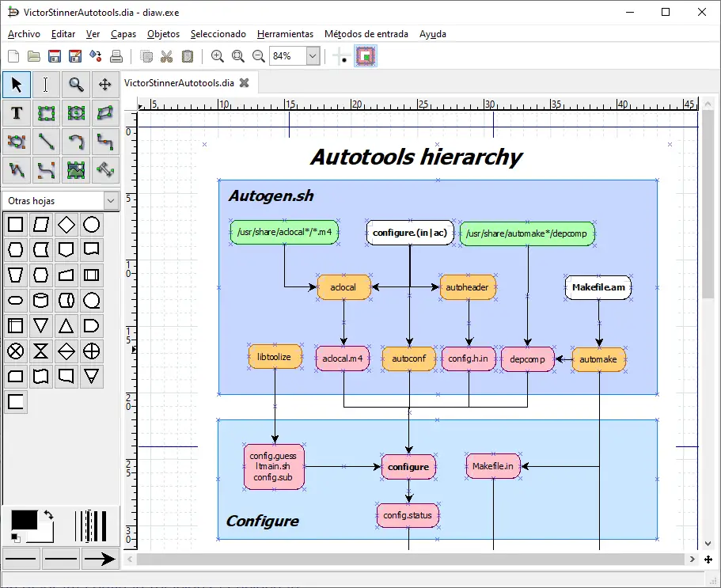Screen dimensions: 721x588
Task: Open the Objetos menu
Action: (163, 34)
